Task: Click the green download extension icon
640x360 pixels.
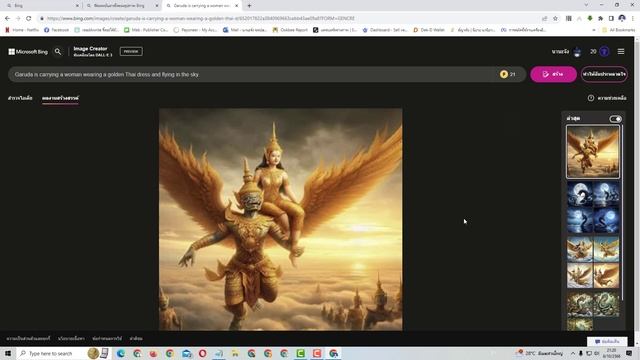Action: coord(590,18)
